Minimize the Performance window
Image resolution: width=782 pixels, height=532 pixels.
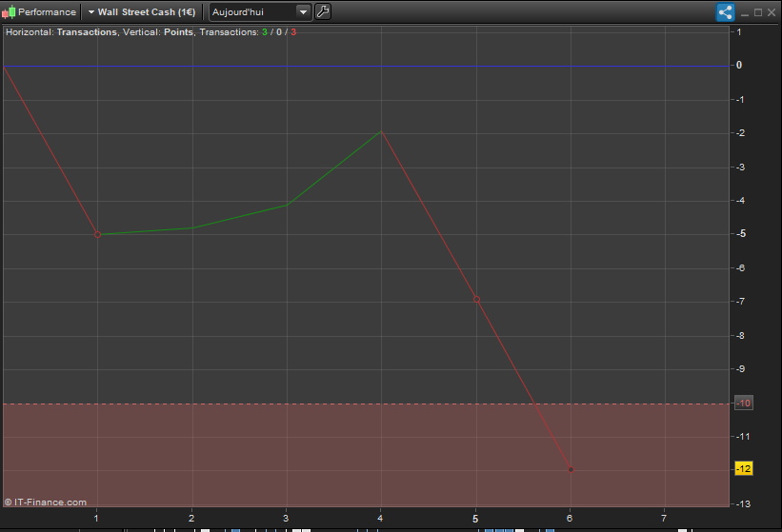pos(745,13)
